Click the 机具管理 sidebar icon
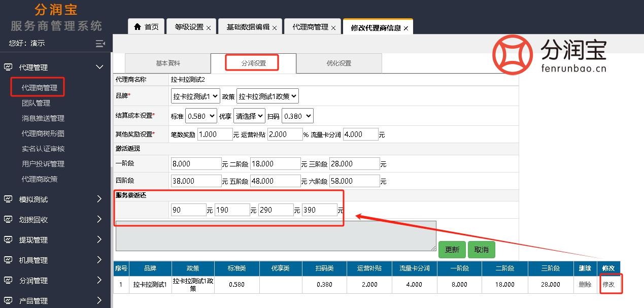 8,260
